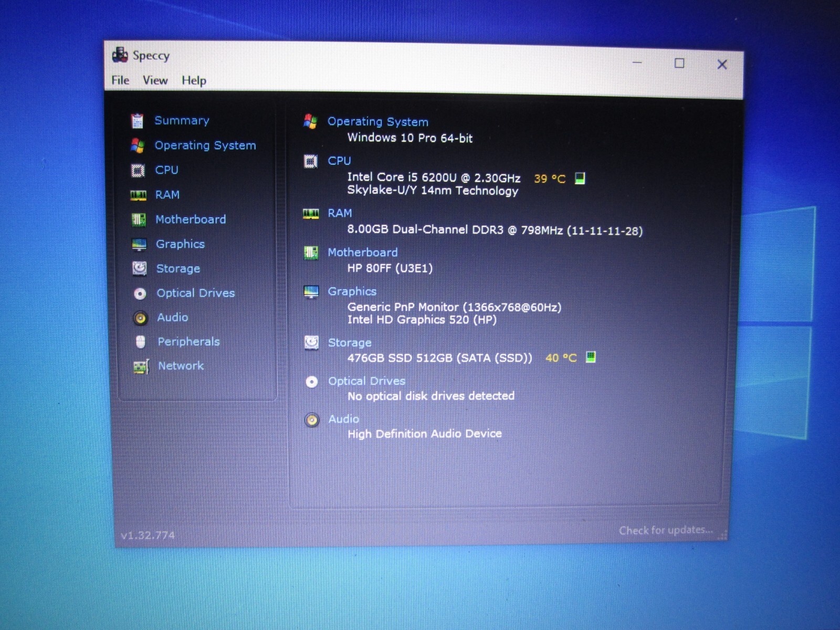Click the storage temperature indicator icon
The image size is (840, 630).
click(591, 358)
